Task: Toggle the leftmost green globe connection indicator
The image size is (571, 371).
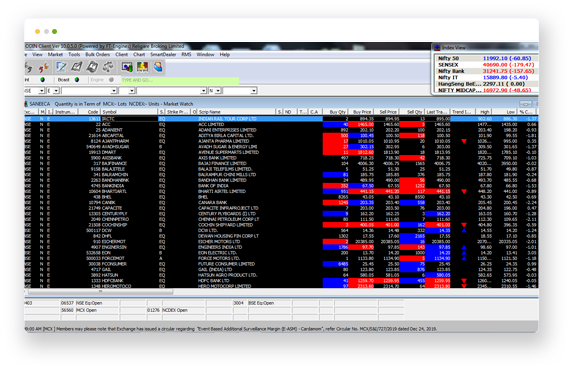Action: coord(43,80)
